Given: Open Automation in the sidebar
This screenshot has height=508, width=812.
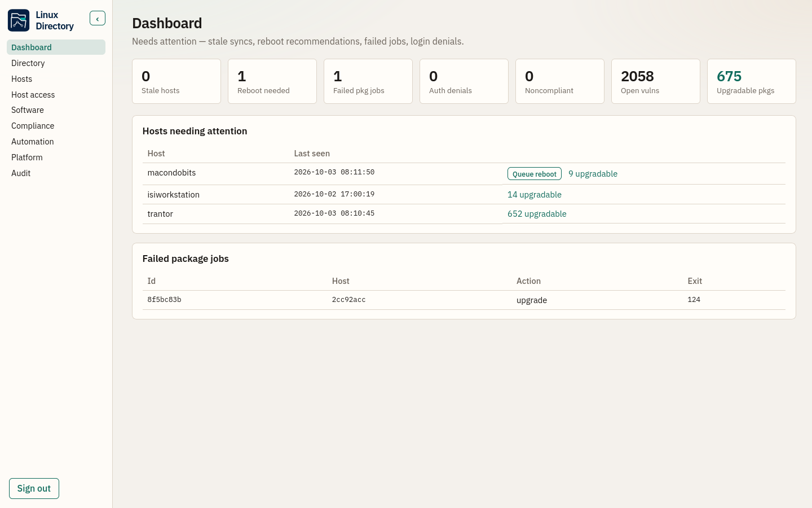Looking at the screenshot, I should pos(56,142).
